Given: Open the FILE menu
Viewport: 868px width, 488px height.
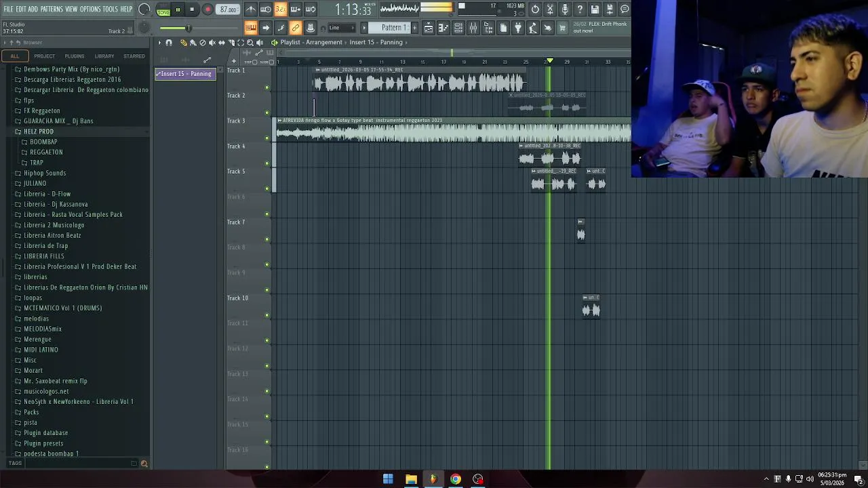Looking at the screenshot, I should tap(9, 9).
